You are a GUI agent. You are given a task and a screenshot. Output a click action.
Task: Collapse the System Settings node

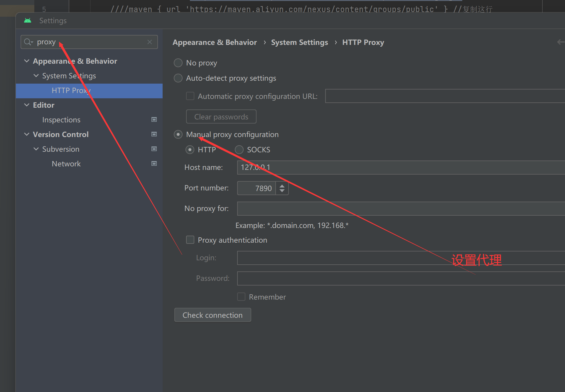click(x=36, y=76)
